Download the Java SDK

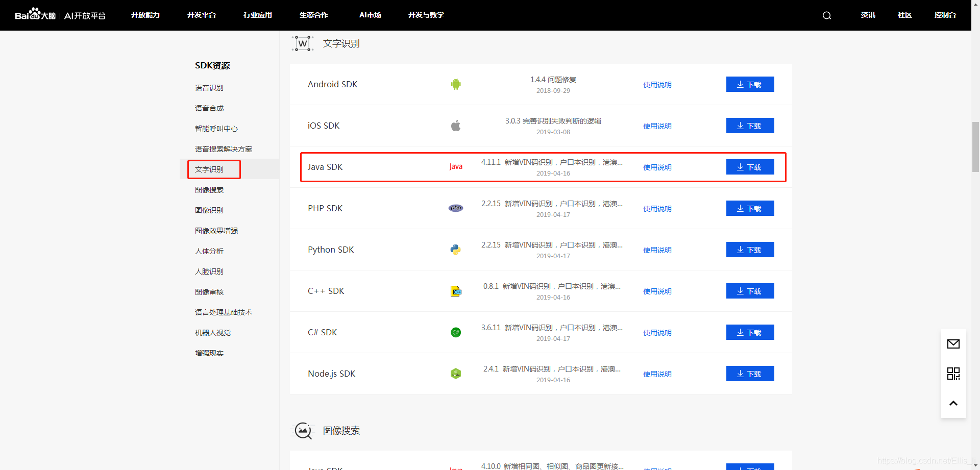tap(750, 167)
